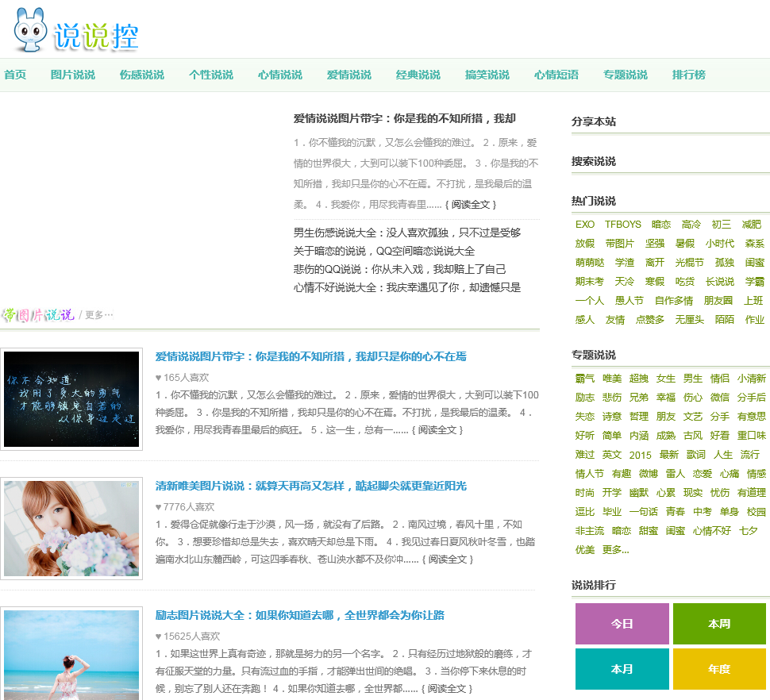The width and height of the screenshot is (770, 700).
Task: Open the 2015 topic tag
Action: tap(641, 455)
